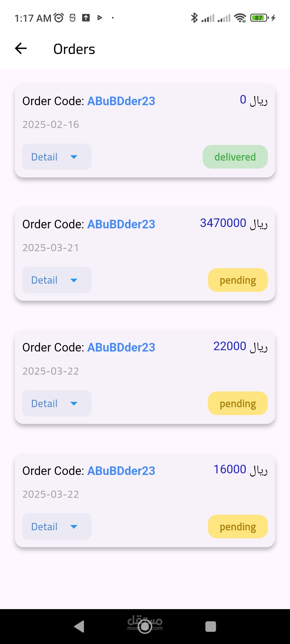Tap the alarm clock status icon
Image resolution: width=290 pixels, height=644 pixels.
59,18
